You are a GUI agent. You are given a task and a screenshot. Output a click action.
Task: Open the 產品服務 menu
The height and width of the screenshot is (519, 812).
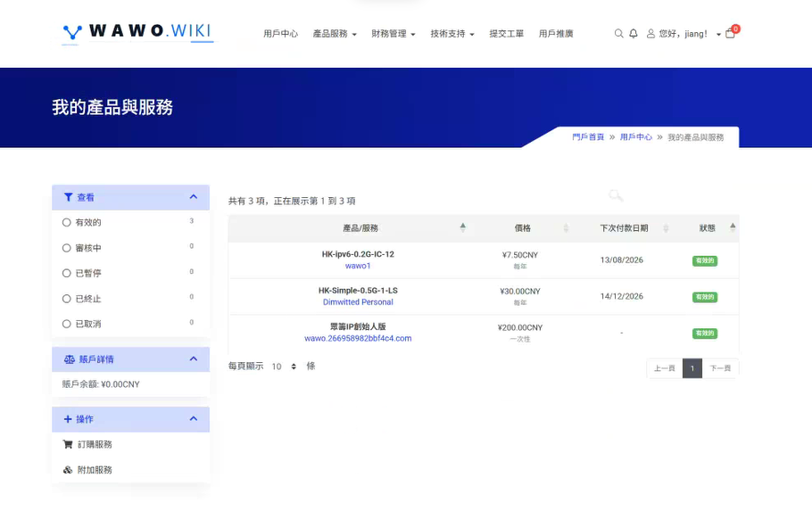[335, 34]
